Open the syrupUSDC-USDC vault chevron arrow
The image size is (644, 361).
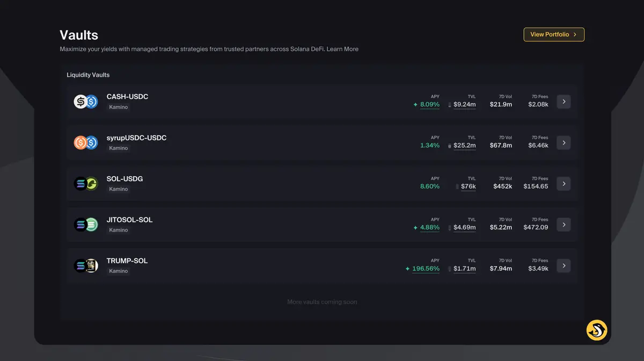click(563, 142)
